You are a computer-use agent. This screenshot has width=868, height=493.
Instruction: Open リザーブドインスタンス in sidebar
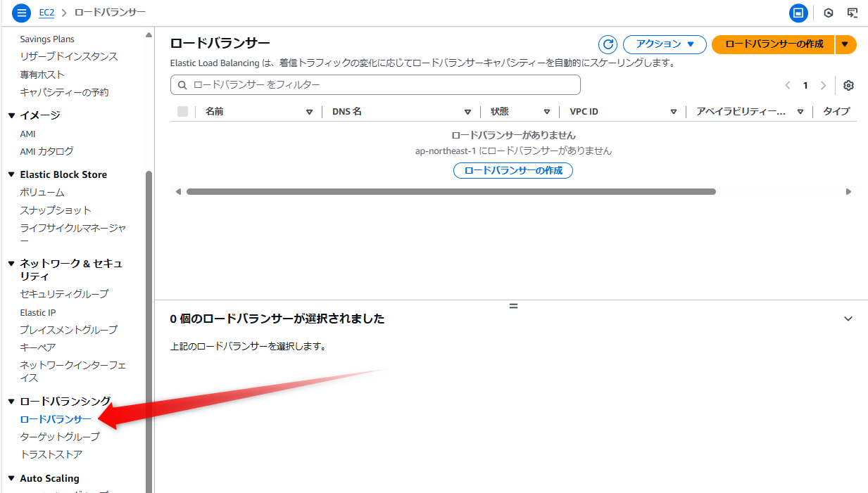(69, 56)
